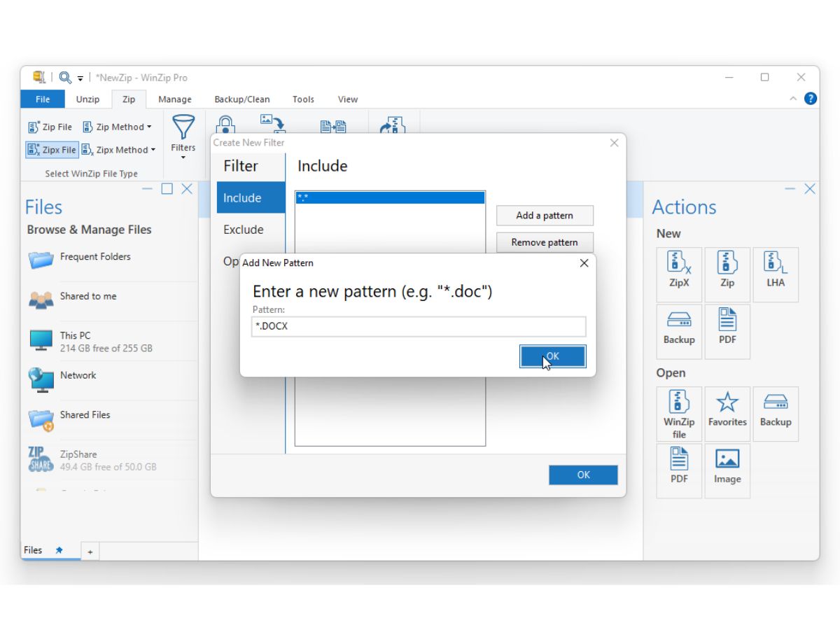Add a new tab with plus button
The width and height of the screenshot is (840, 630).
pyautogui.click(x=90, y=552)
